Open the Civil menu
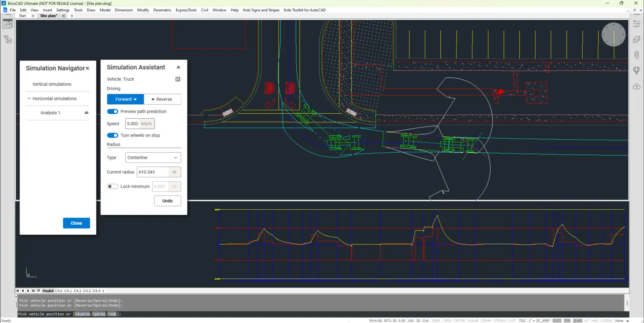 204,10
